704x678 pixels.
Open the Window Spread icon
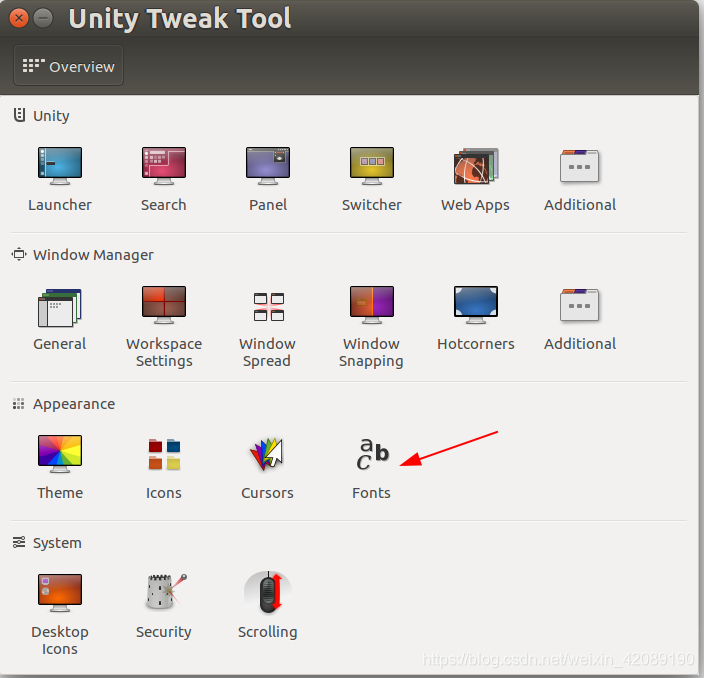coord(268,307)
